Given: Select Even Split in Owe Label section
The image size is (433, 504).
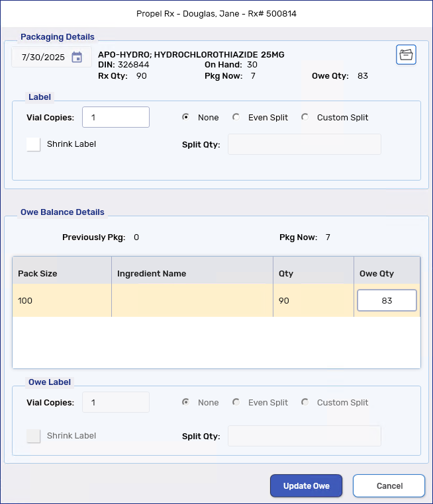Looking at the screenshot, I should coord(236,402).
